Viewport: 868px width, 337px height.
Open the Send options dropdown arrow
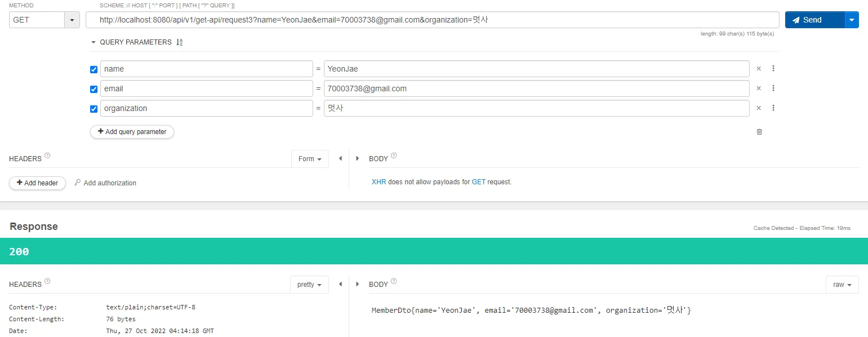tap(852, 20)
